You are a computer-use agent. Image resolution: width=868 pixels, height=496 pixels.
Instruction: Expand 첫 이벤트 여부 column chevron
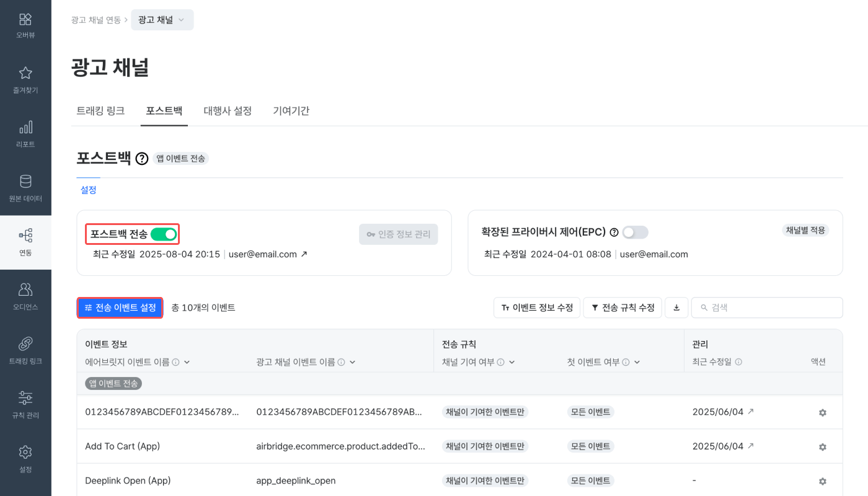click(x=637, y=362)
